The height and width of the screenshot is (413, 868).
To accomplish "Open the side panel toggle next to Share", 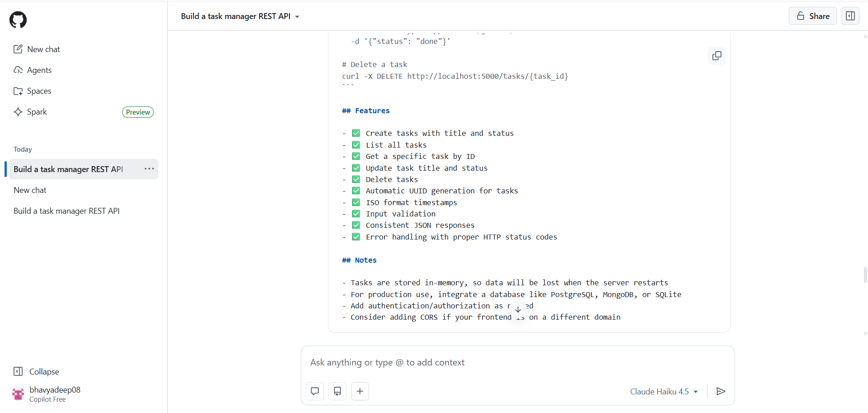I will [x=850, y=16].
